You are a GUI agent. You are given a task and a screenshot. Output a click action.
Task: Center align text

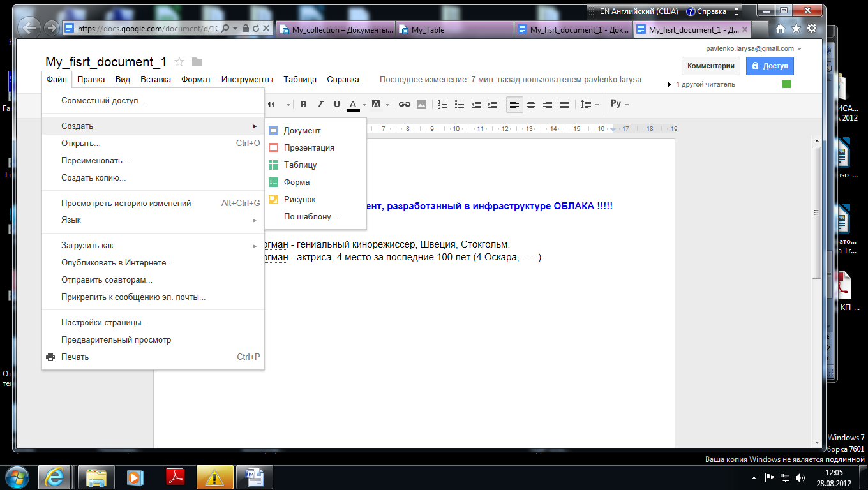(531, 104)
